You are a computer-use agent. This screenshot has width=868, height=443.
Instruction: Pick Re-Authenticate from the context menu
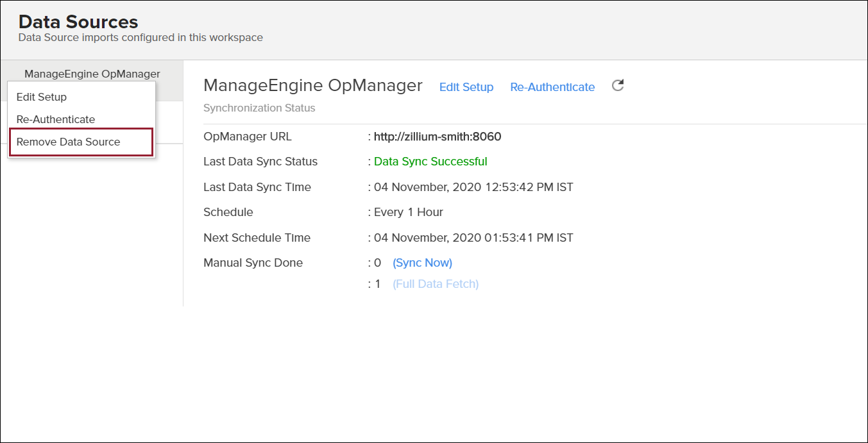tap(56, 119)
